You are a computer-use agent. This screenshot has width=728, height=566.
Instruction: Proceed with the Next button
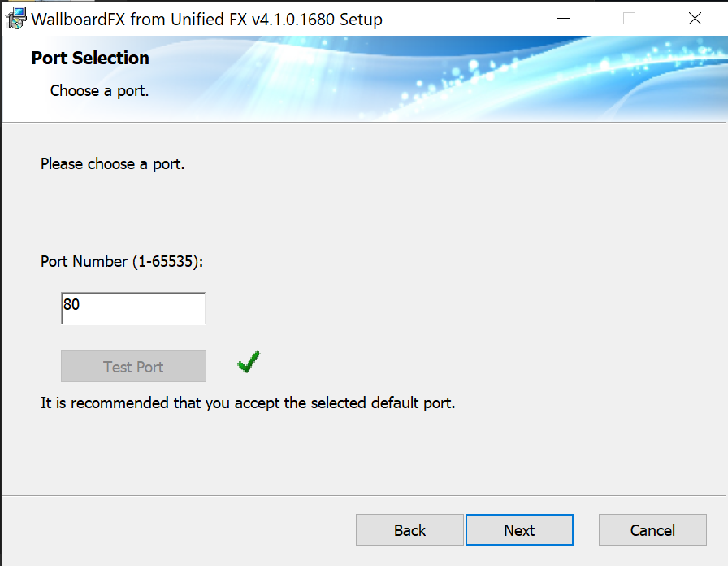[519, 529]
